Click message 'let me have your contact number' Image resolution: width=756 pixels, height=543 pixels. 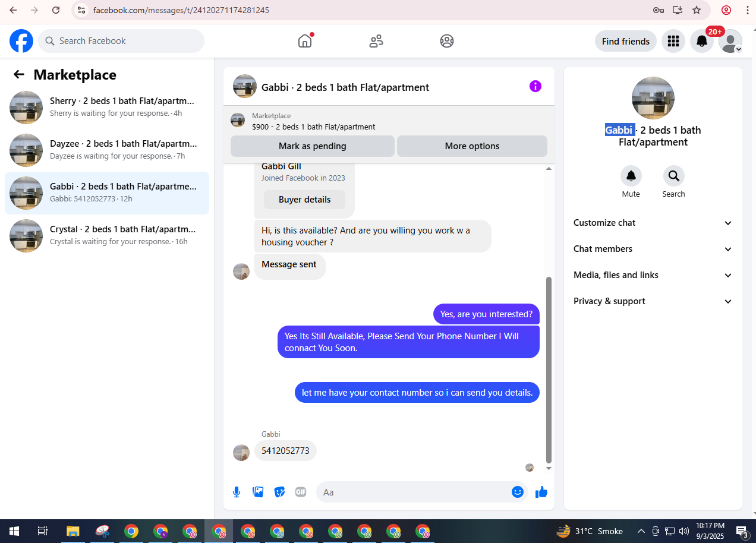pyautogui.click(x=417, y=393)
